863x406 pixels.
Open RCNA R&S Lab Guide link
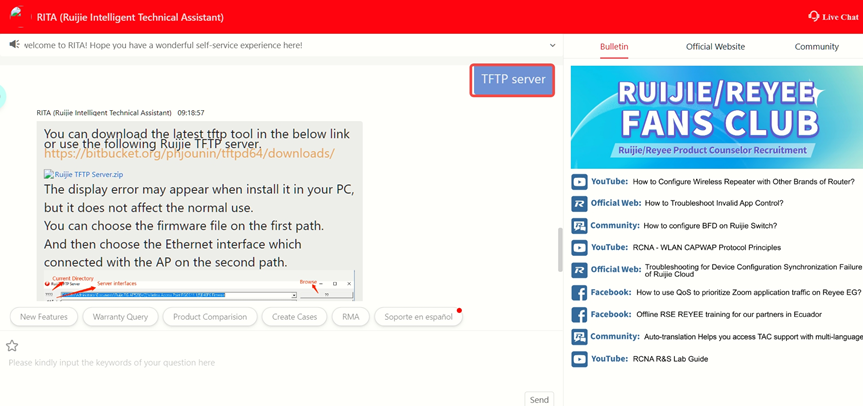[670, 359]
